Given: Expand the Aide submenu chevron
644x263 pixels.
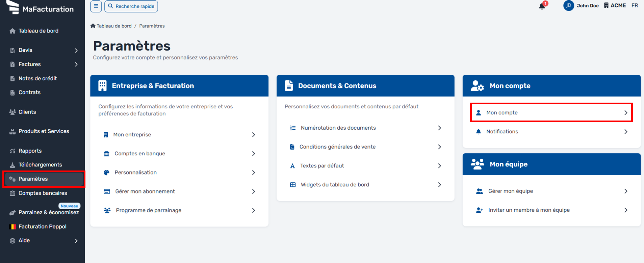Looking at the screenshot, I should [x=76, y=241].
